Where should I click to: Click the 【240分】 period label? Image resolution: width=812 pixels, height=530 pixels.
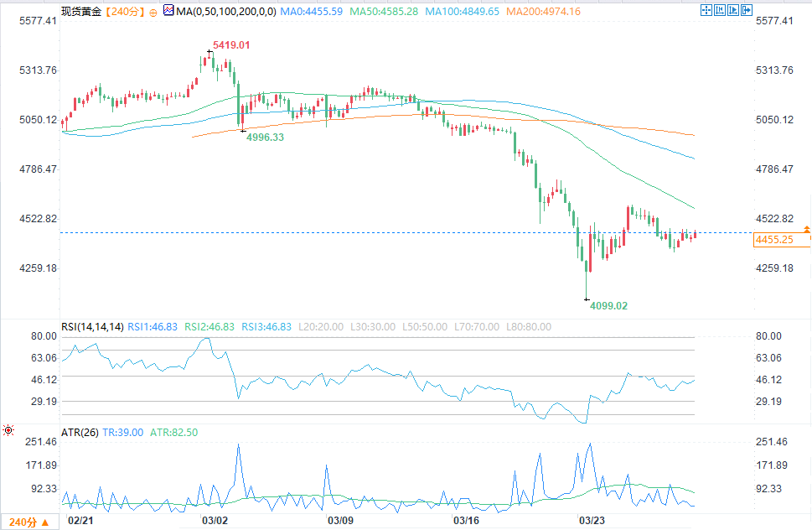pyautogui.click(x=124, y=12)
